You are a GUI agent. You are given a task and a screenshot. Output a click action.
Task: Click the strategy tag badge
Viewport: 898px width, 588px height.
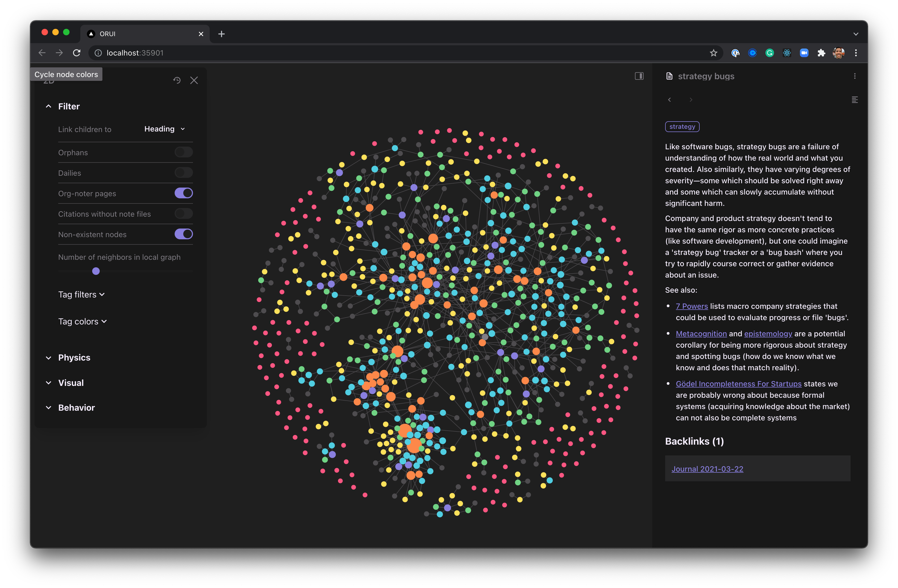682,127
